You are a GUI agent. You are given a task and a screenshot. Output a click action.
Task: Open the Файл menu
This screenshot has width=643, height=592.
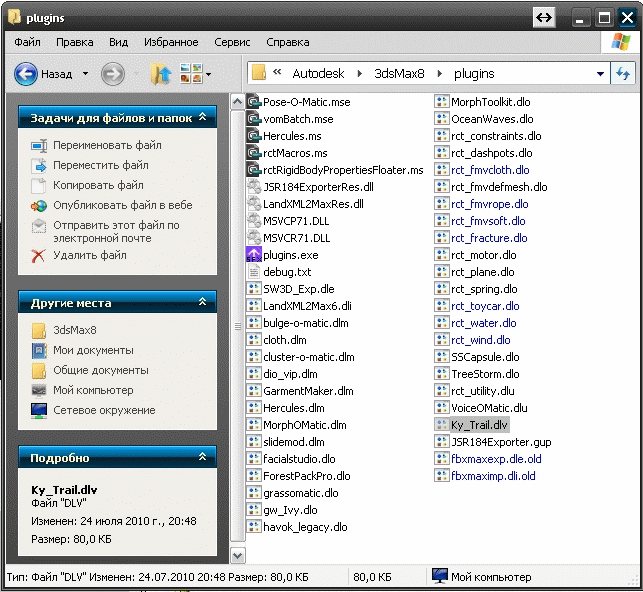(27, 42)
